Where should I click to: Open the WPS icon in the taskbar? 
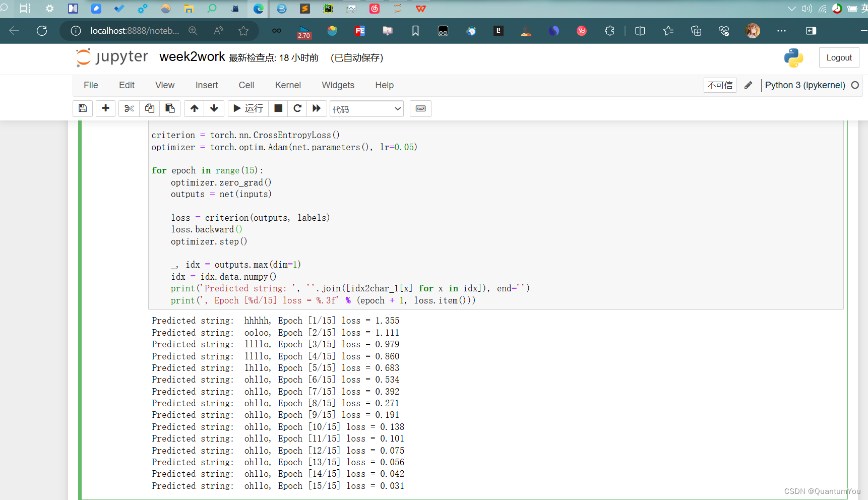pyautogui.click(x=421, y=9)
